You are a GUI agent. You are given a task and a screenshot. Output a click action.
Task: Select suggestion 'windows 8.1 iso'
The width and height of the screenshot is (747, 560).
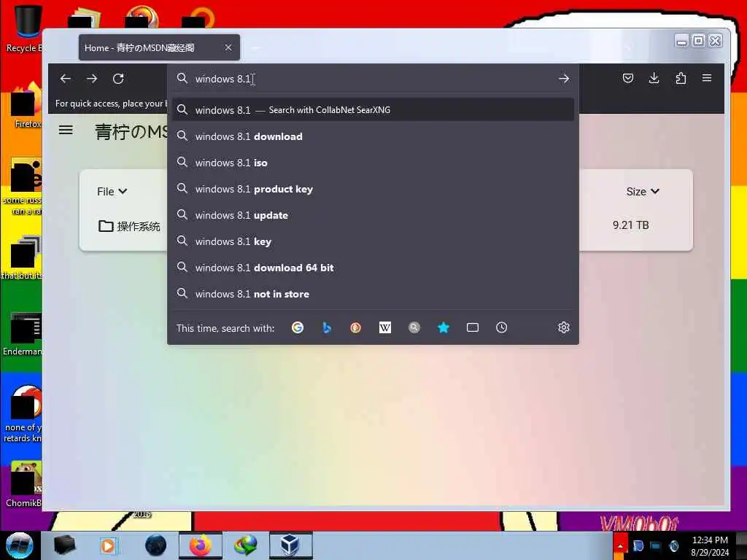point(373,163)
